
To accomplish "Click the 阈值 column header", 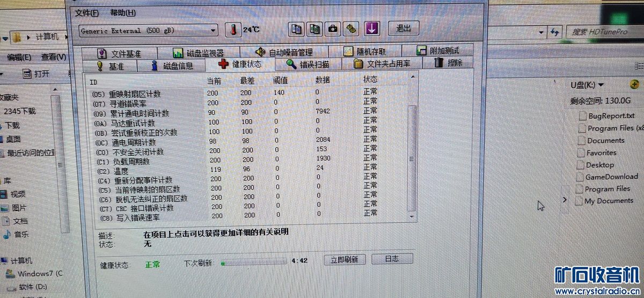I will [x=281, y=81].
